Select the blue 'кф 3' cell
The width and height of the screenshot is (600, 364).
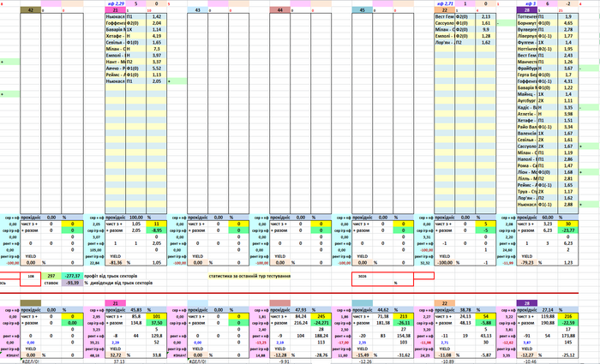pyautogui.click(x=527, y=3)
